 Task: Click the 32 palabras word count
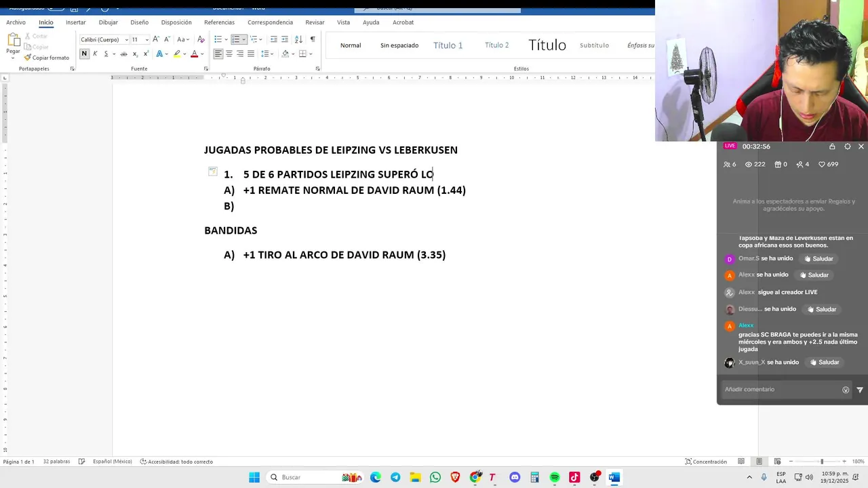56,462
